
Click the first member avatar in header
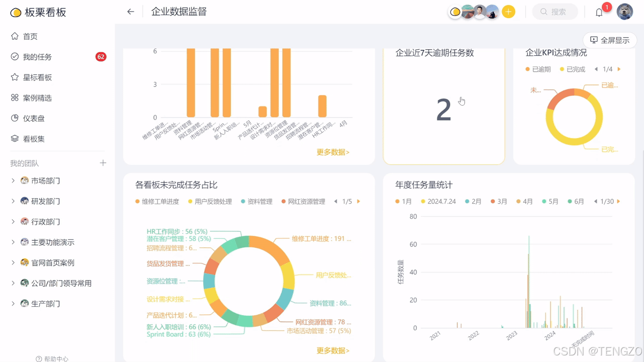(x=455, y=12)
